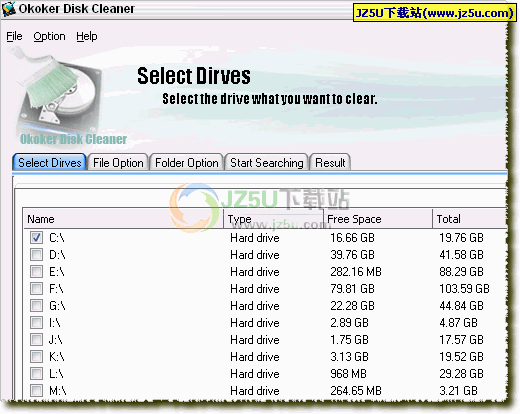The width and height of the screenshot is (520, 414).
Task: Click the 22.28 GB free space value
Action: tap(352, 306)
